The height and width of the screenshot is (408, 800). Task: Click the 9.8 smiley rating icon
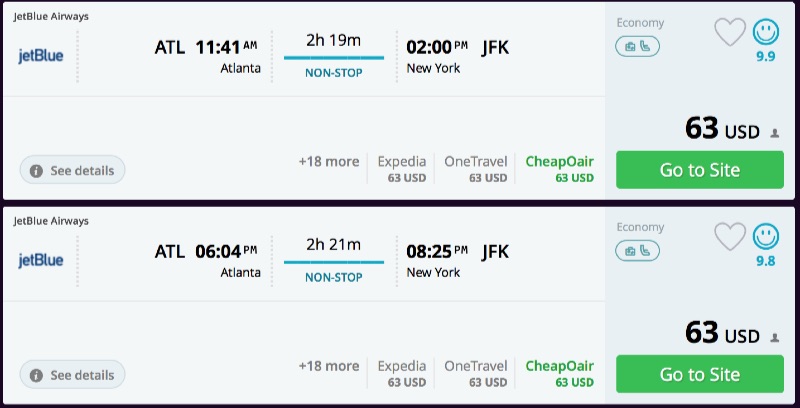point(766,237)
